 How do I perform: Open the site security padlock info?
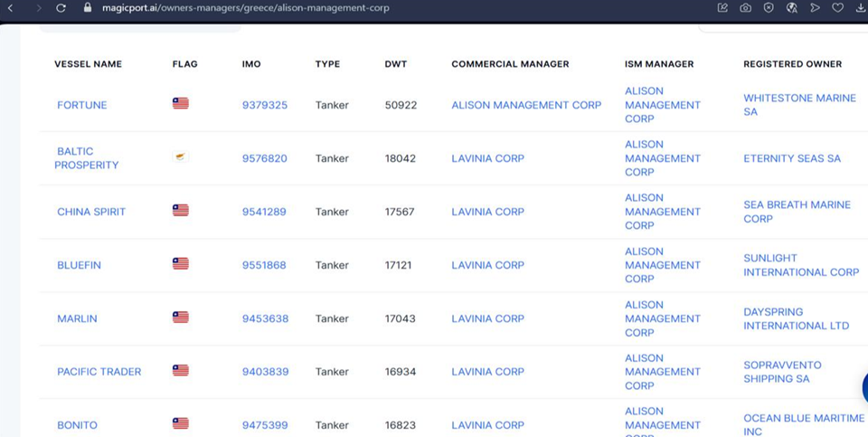87,8
